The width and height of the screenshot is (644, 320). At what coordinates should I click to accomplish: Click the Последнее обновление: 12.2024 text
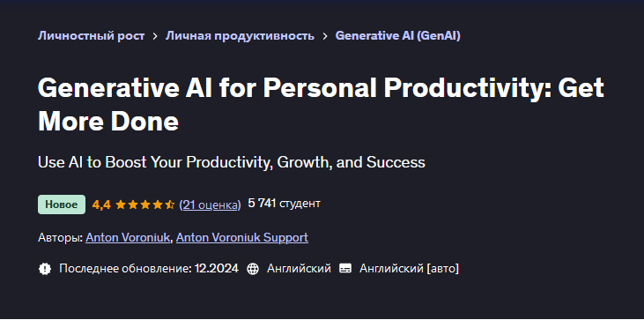149,269
